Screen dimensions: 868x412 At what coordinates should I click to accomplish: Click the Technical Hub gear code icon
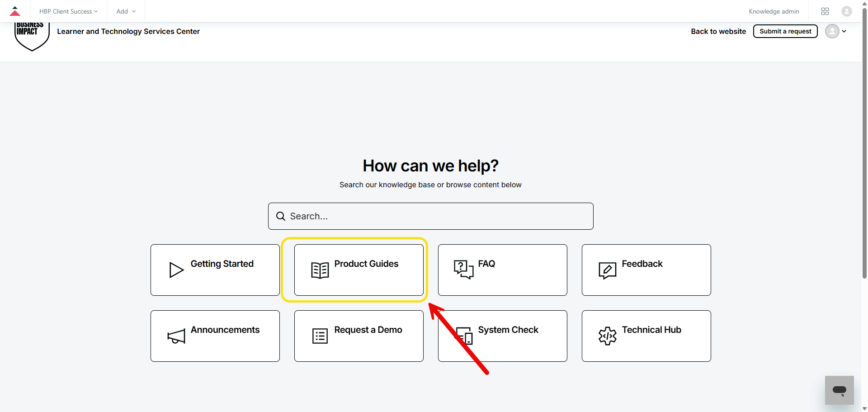click(607, 336)
